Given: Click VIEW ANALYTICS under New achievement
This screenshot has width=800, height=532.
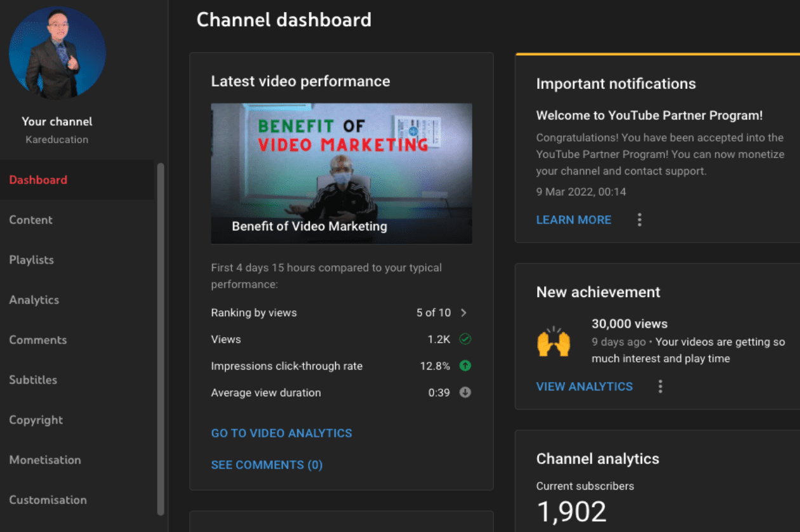Looking at the screenshot, I should (x=584, y=386).
